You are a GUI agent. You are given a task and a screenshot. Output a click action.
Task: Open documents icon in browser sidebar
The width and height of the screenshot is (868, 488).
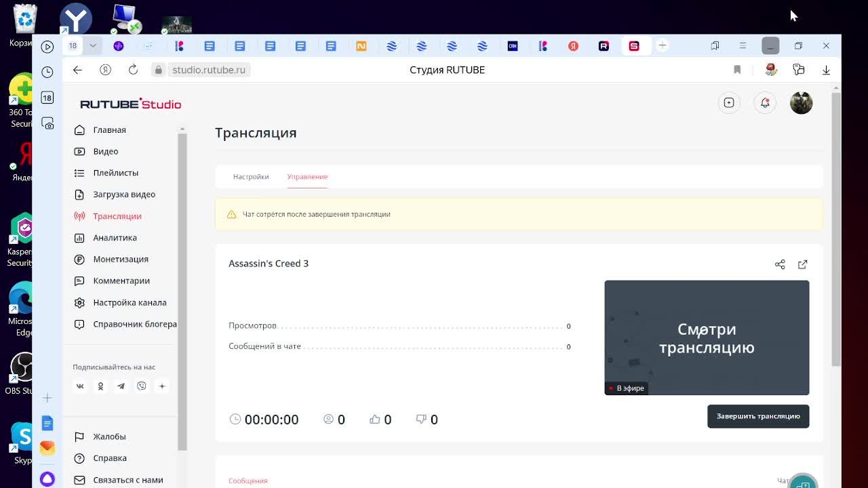click(x=47, y=424)
